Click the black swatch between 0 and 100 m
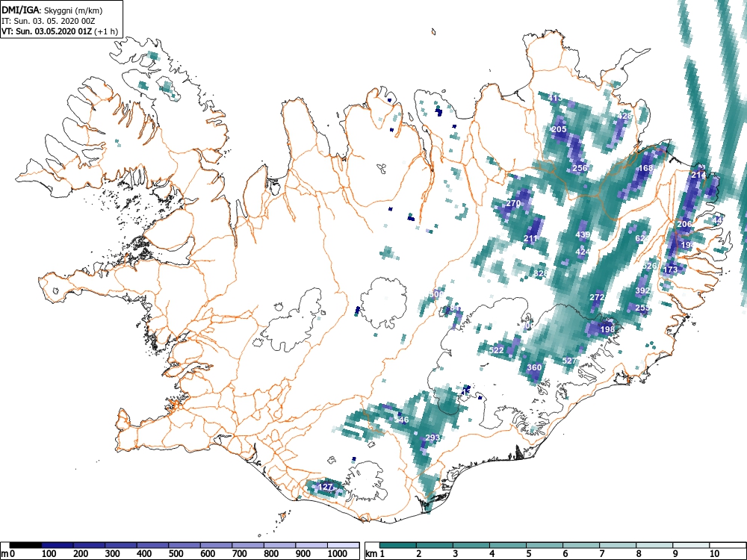The image size is (747, 560). 25,545
